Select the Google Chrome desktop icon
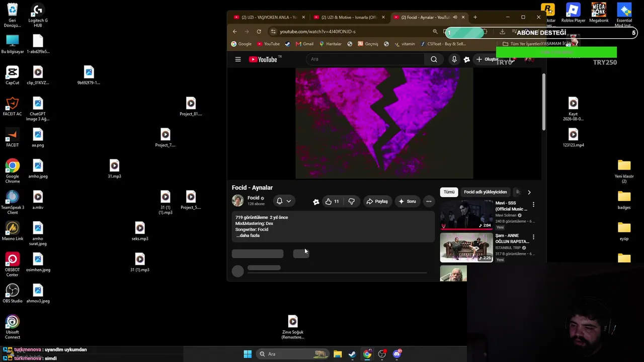This screenshot has height=362, width=644. (x=13, y=171)
